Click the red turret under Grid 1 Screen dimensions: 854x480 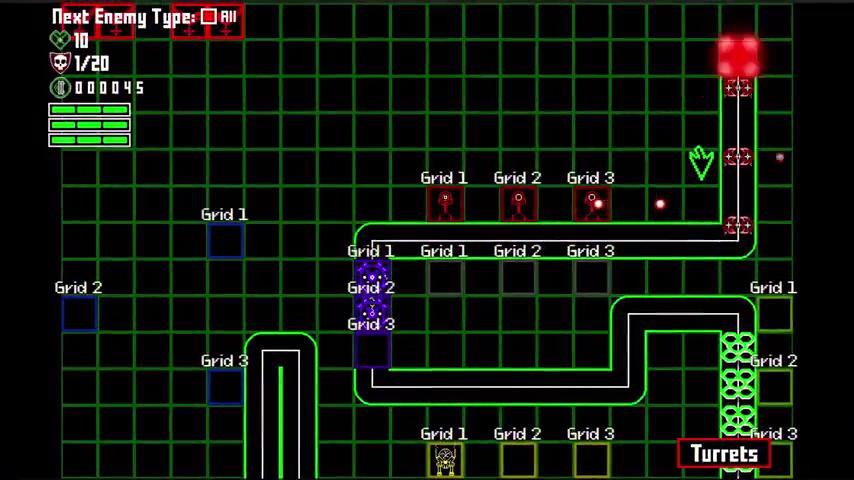(x=444, y=205)
